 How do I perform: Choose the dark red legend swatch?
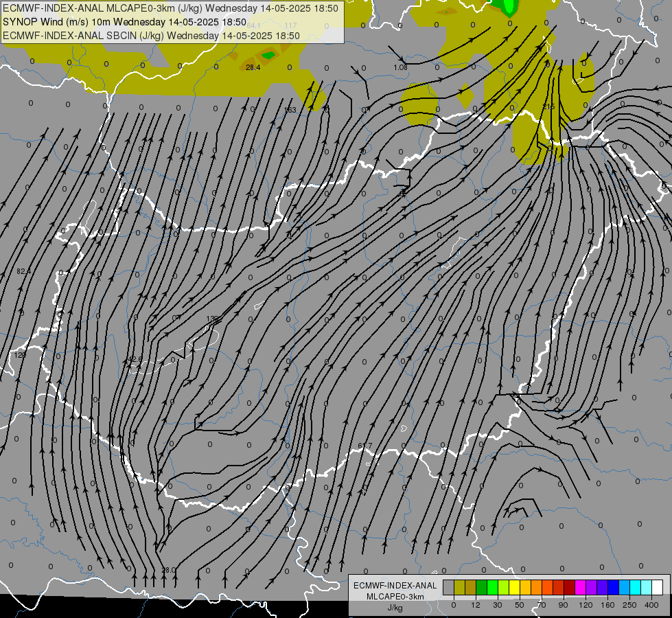[570, 587]
